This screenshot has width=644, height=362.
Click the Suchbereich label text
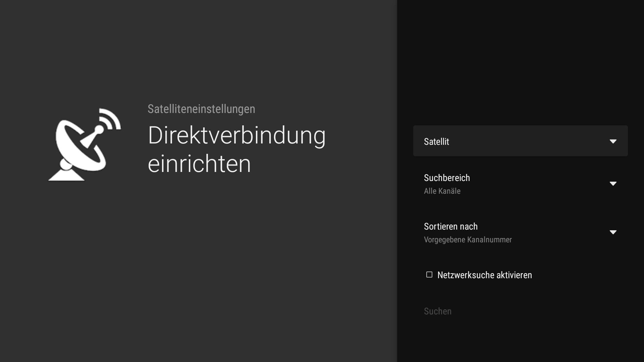tap(447, 178)
